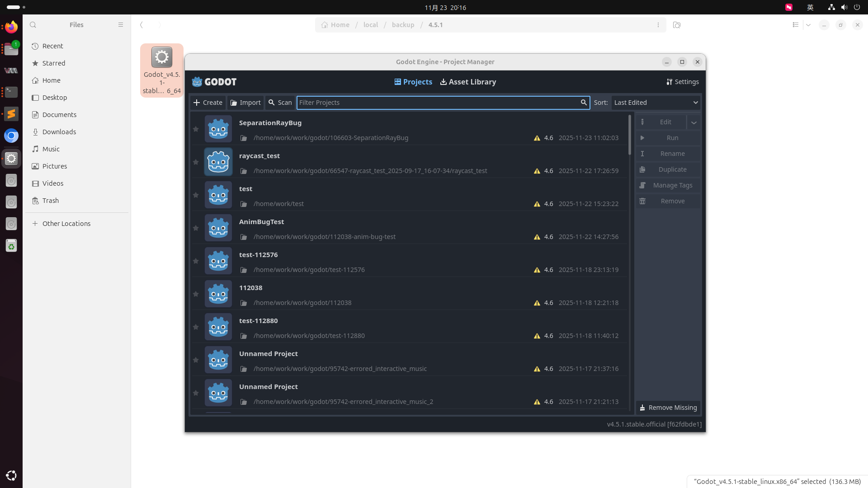
Task: Toggle favorite star for SeparationRayBug project
Action: click(196, 129)
